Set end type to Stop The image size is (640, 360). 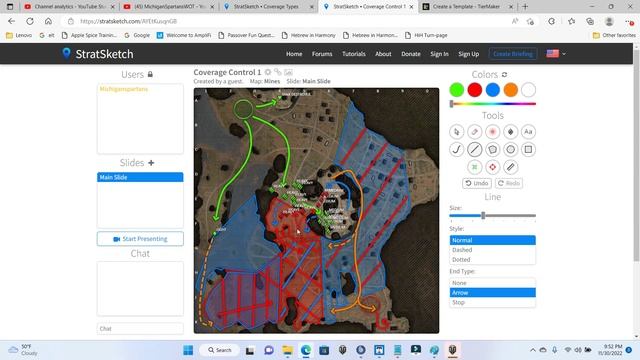[x=493, y=302]
